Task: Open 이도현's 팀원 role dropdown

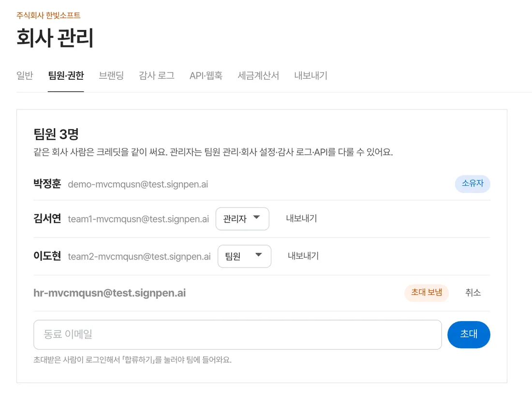Action: (x=244, y=256)
